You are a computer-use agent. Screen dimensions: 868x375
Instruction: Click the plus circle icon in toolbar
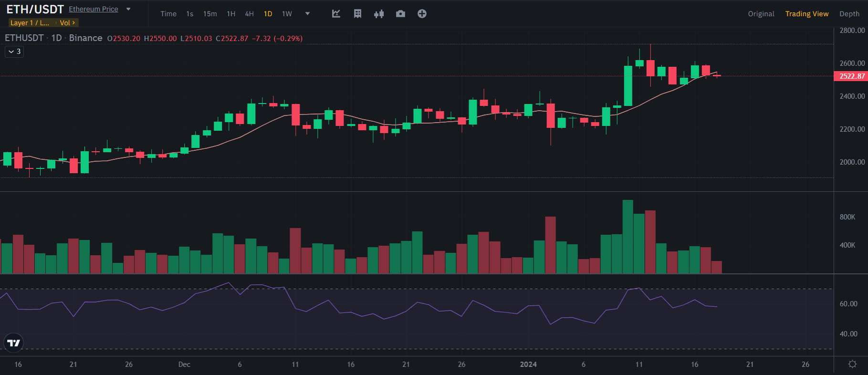click(422, 14)
